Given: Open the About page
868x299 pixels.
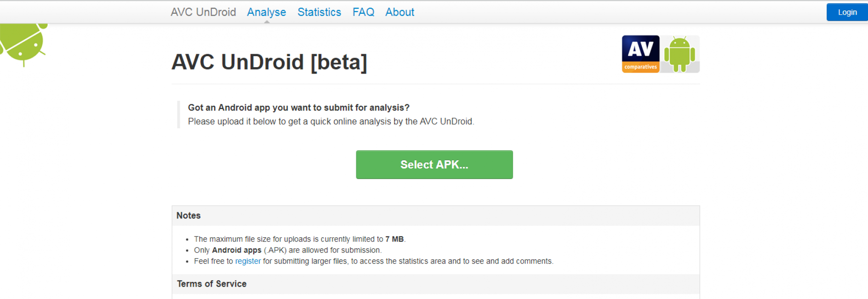Looking at the screenshot, I should (400, 12).
